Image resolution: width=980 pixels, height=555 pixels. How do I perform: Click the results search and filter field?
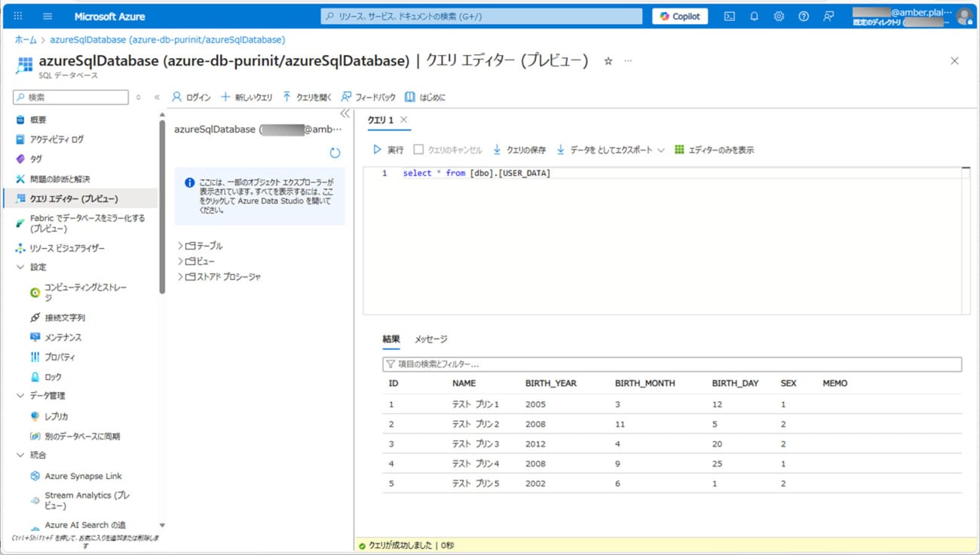pos(671,364)
